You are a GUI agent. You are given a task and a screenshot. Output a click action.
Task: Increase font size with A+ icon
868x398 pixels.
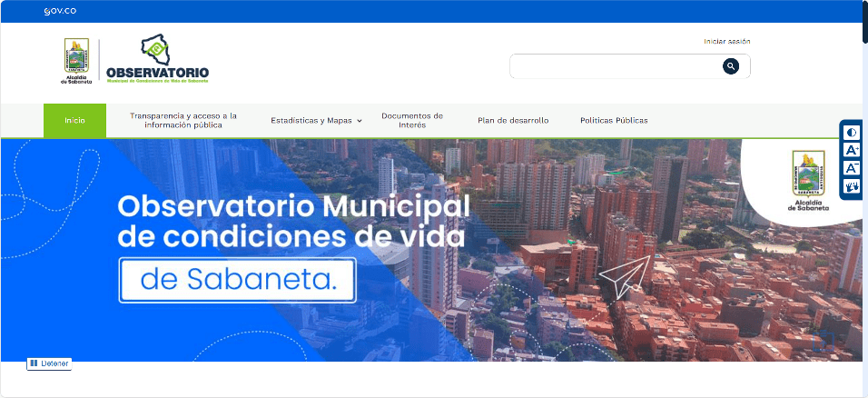click(852, 150)
